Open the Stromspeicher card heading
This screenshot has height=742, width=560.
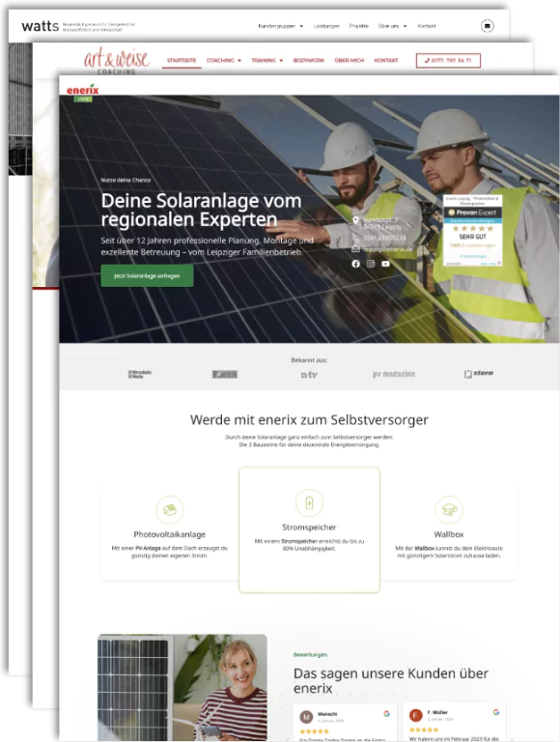pos(309,528)
